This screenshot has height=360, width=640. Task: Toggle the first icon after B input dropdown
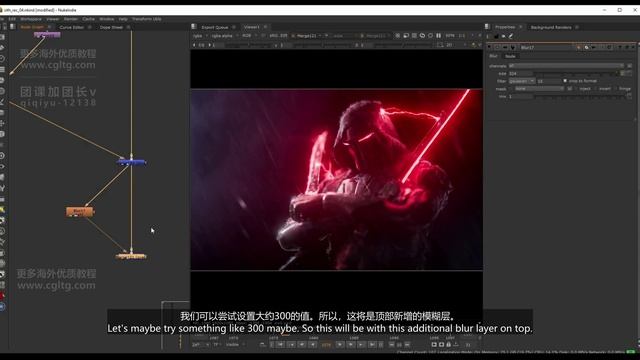(398, 36)
